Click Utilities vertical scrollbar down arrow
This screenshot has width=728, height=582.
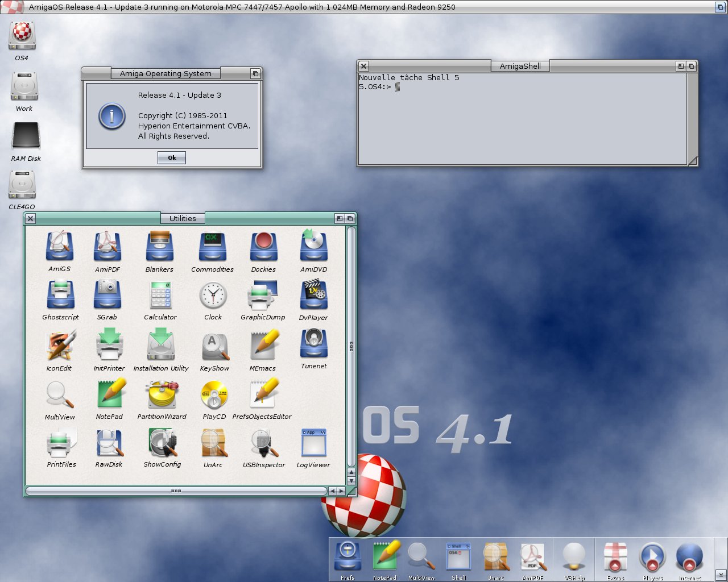(351, 481)
